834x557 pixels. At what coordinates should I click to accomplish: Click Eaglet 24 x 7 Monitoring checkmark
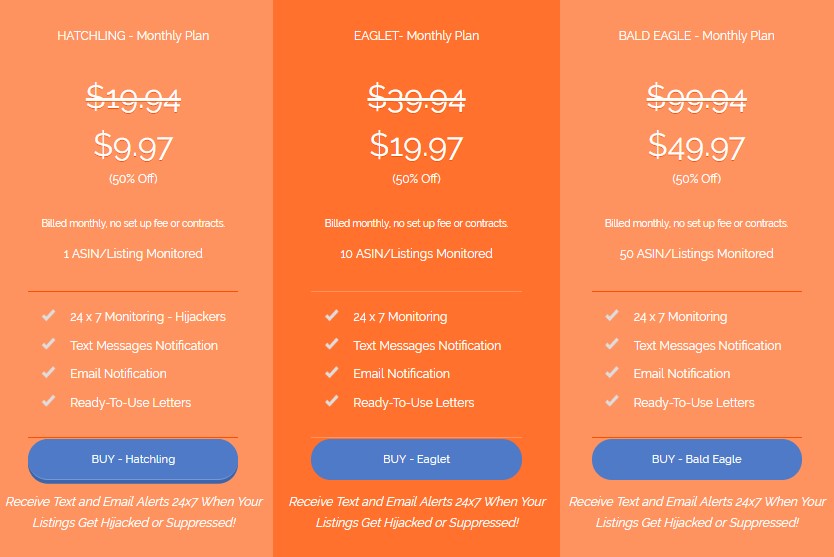[x=332, y=315]
